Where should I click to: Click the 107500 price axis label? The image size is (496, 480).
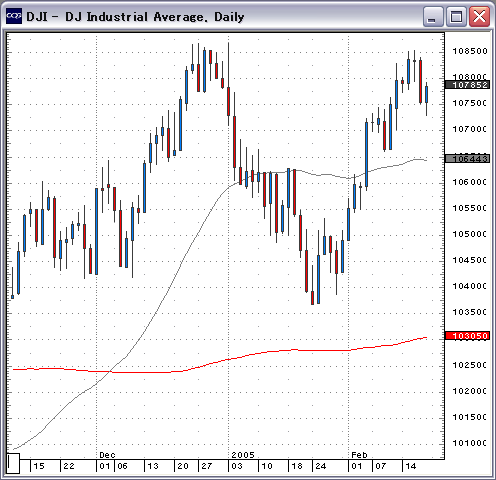(x=469, y=103)
